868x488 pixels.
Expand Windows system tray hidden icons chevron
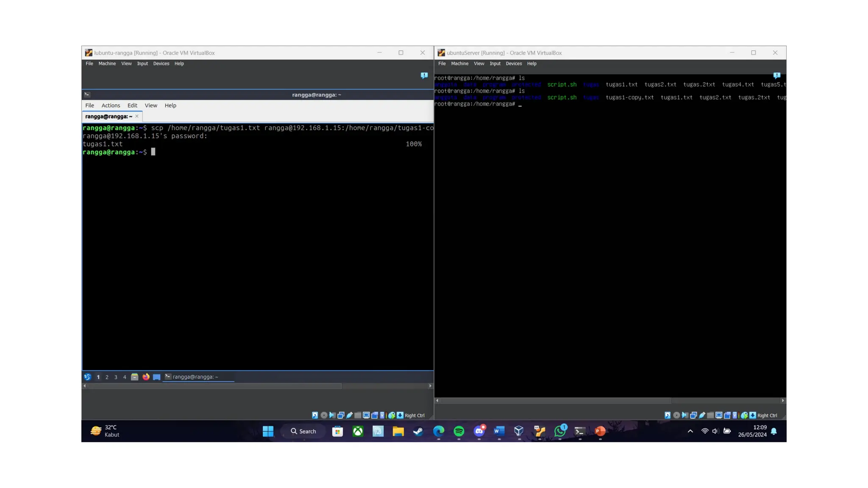(x=690, y=431)
